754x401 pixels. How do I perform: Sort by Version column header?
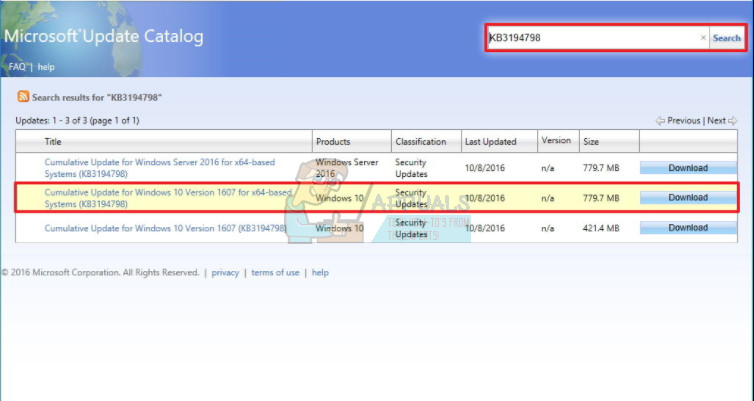tap(556, 140)
